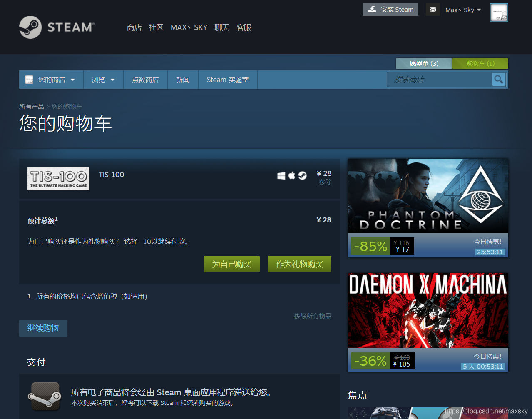Click the 购物车 (1) button
Viewport: 532px width, 419px height.
[480, 63]
